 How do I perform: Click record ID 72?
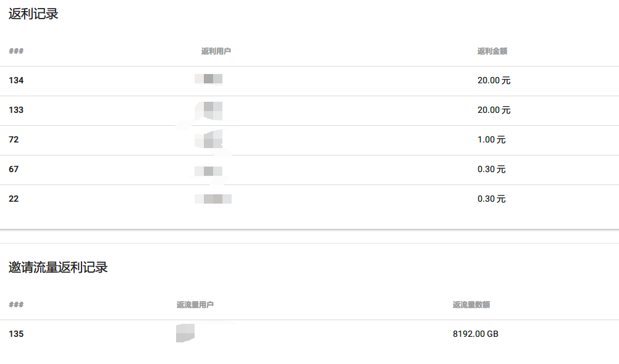click(14, 140)
